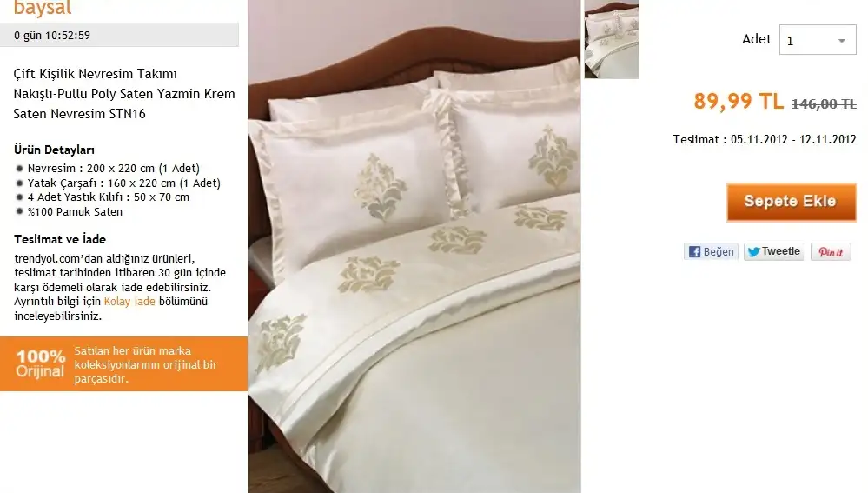Open the Kolay İade link
The width and height of the screenshot is (868, 493).
pyautogui.click(x=129, y=302)
